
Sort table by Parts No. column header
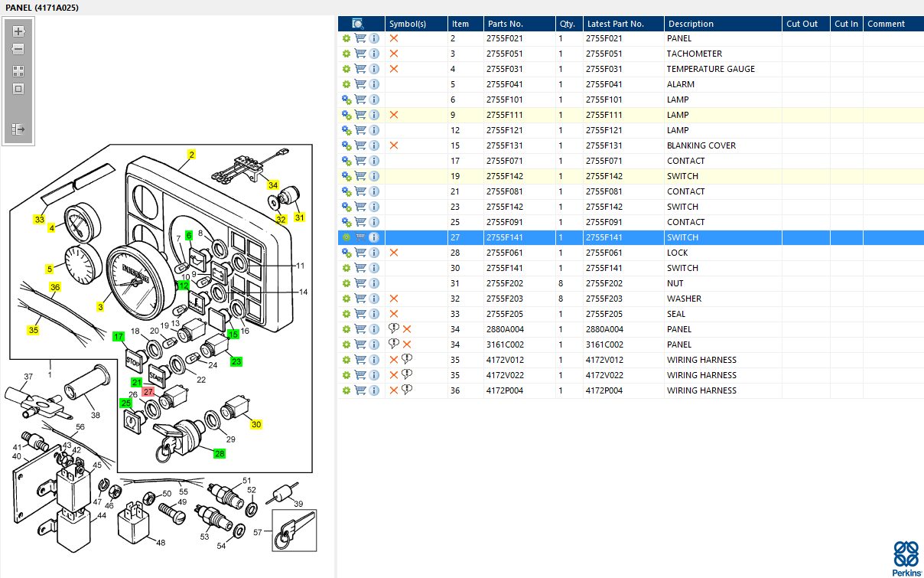click(x=505, y=24)
